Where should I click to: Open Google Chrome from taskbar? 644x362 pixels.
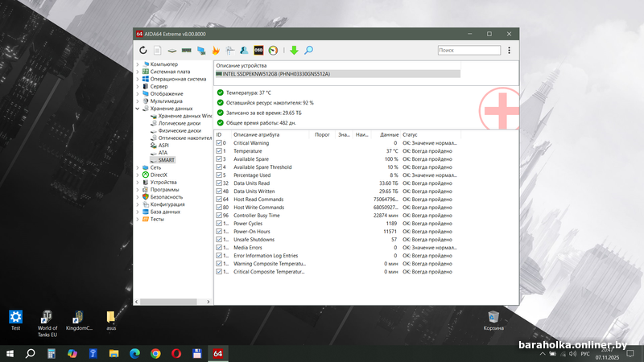pyautogui.click(x=155, y=353)
